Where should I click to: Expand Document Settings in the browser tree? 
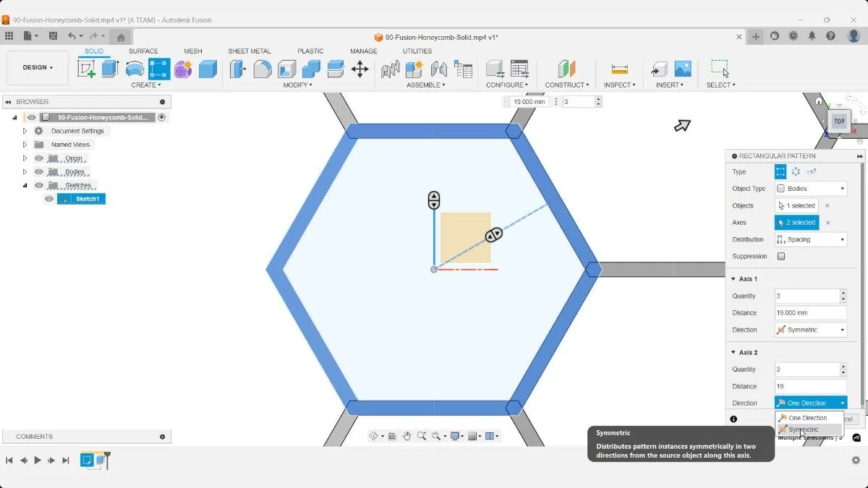[x=25, y=131]
